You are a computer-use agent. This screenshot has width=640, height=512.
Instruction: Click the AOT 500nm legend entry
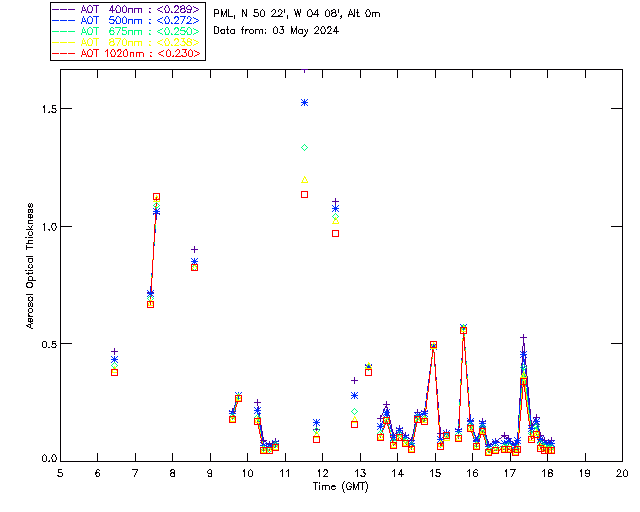(x=127, y=20)
